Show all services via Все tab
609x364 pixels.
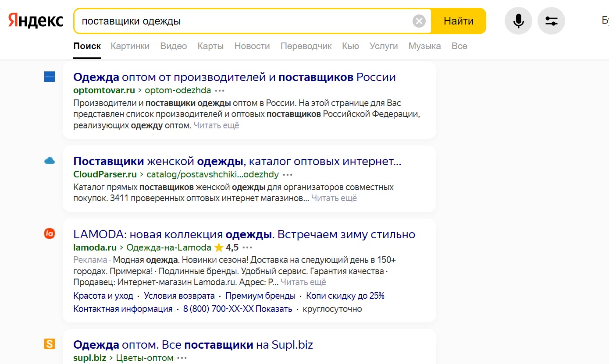[459, 46]
